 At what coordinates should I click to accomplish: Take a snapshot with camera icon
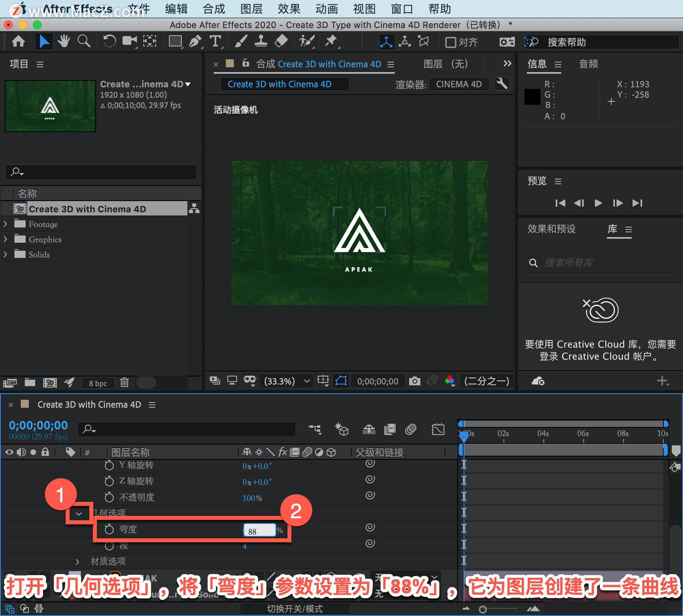point(415,381)
